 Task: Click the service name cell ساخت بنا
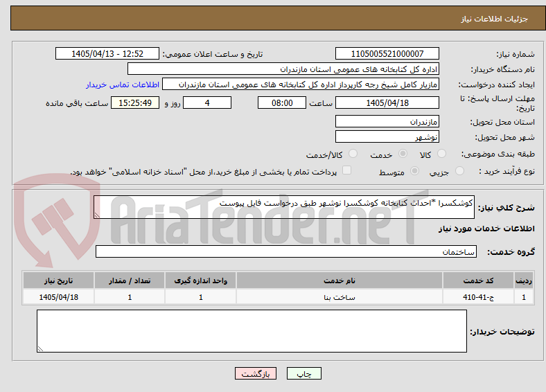coord(340,297)
